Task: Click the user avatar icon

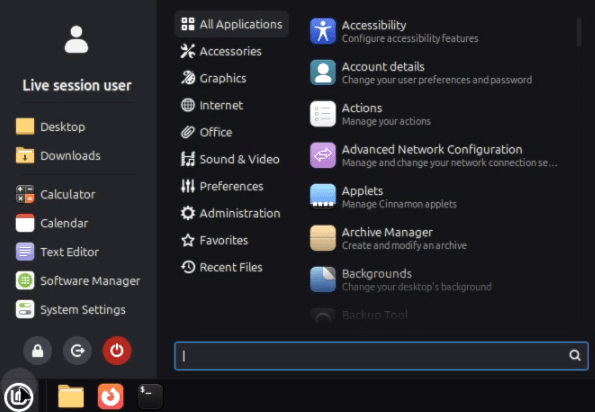Action: point(76,39)
